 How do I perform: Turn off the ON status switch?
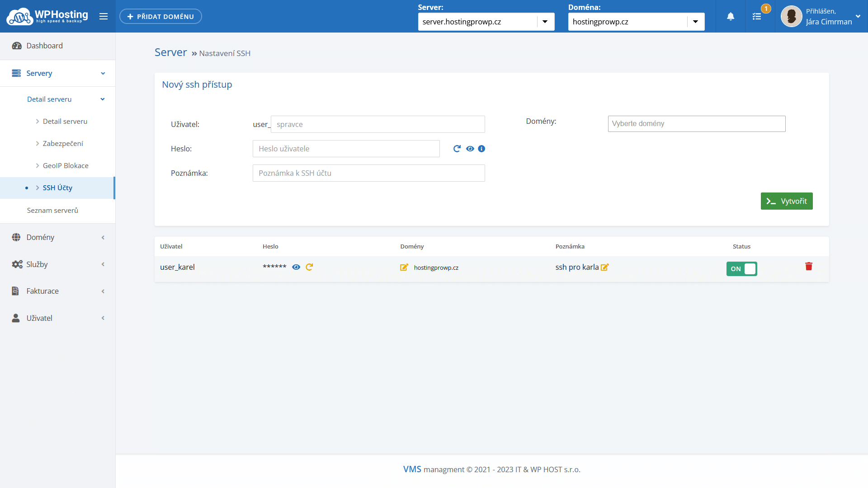pyautogui.click(x=741, y=269)
